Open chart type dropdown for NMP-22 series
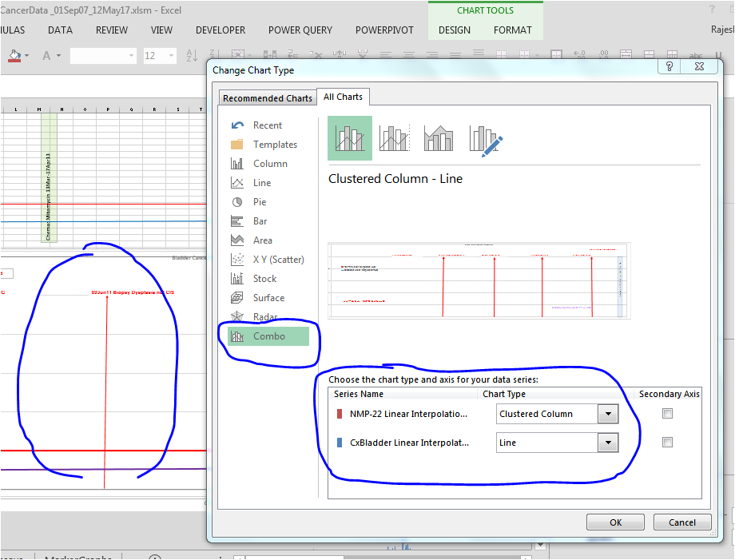Image resolution: width=735 pixels, height=560 pixels. click(608, 414)
